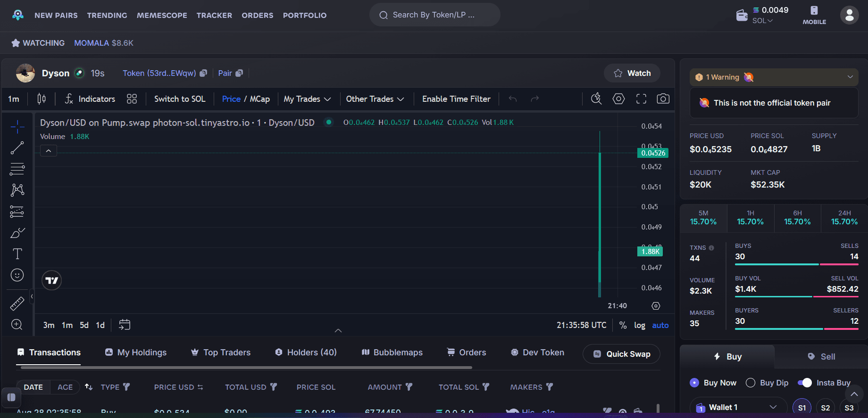Screen dimensions: 868x418
Task: Collapse the volume indicator legend
Action: click(49, 151)
